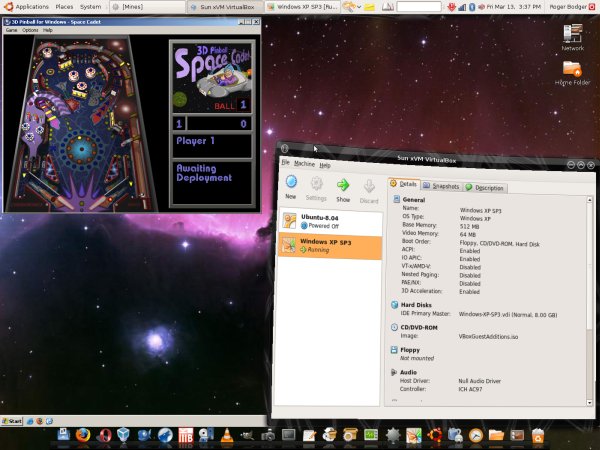This screenshot has height=450, width=600.
Task: Click the details pane vertical scrollbar
Action: pos(589,302)
